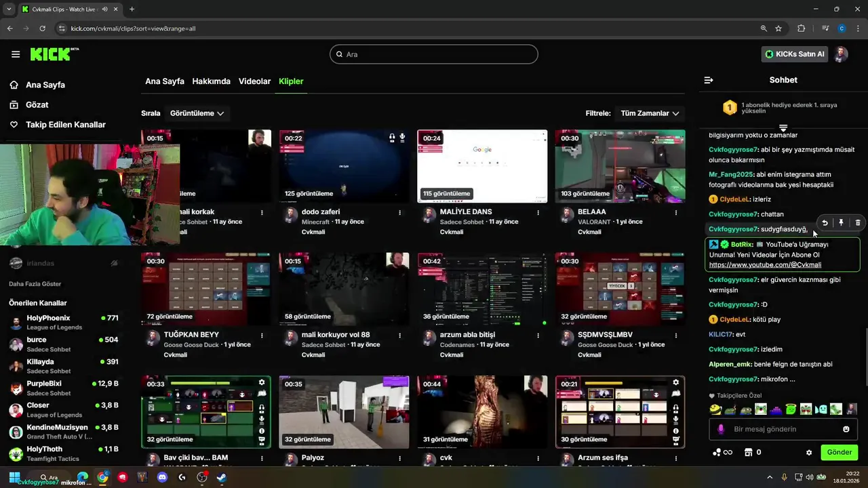868x488 pixels.
Task: Bookmark this page with the star icon
Action: 778,28
